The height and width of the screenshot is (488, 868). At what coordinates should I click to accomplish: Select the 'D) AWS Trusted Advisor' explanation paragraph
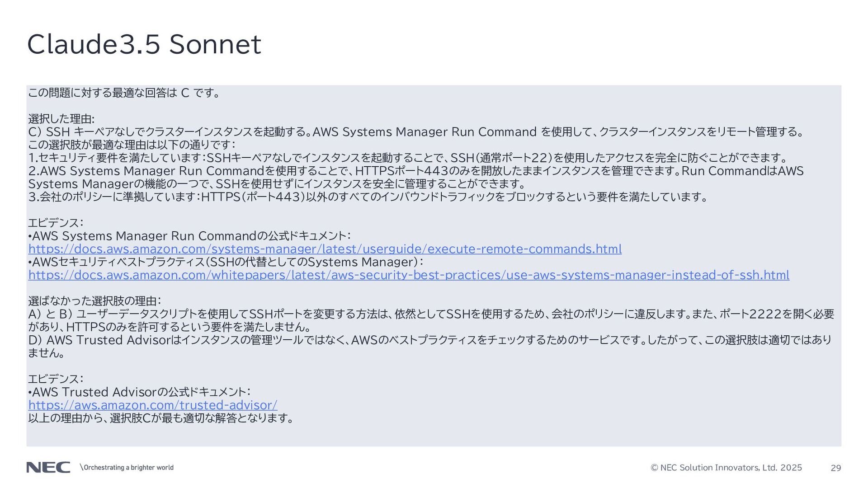[430, 346]
